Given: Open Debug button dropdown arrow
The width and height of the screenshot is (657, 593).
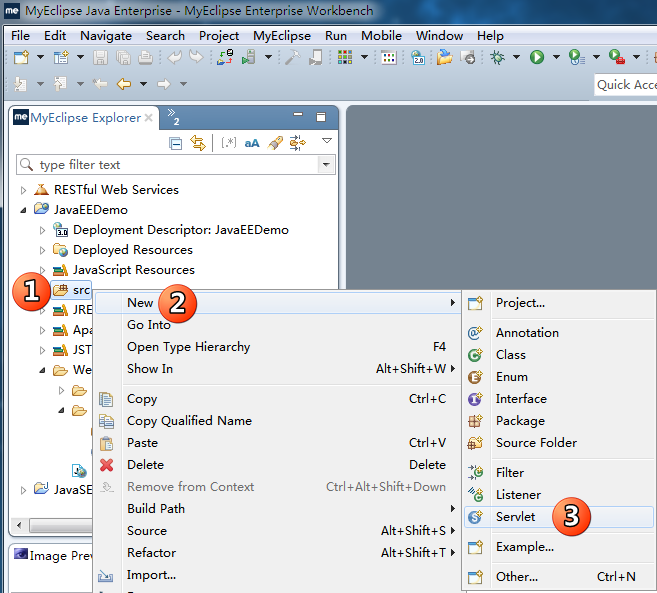Looking at the screenshot, I should click(x=516, y=57).
